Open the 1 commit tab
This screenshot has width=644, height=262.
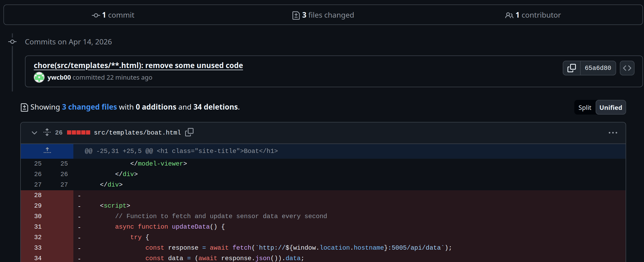(x=113, y=15)
